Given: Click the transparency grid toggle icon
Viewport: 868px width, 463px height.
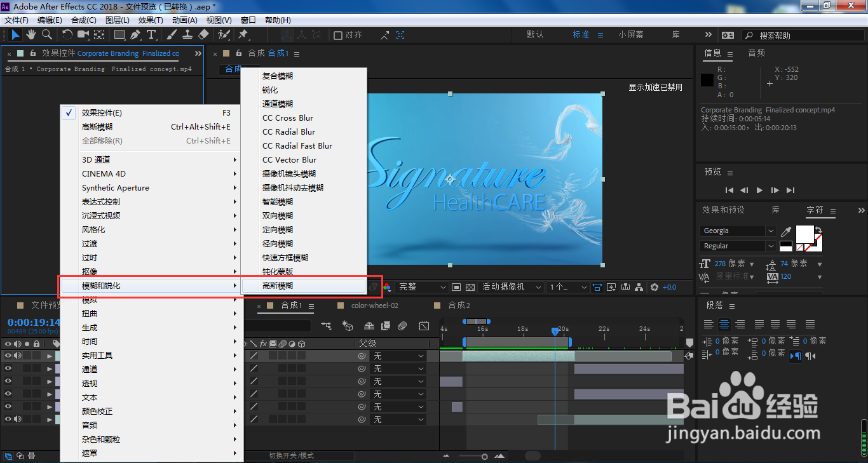Looking at the screenshot, I should 470,287.
